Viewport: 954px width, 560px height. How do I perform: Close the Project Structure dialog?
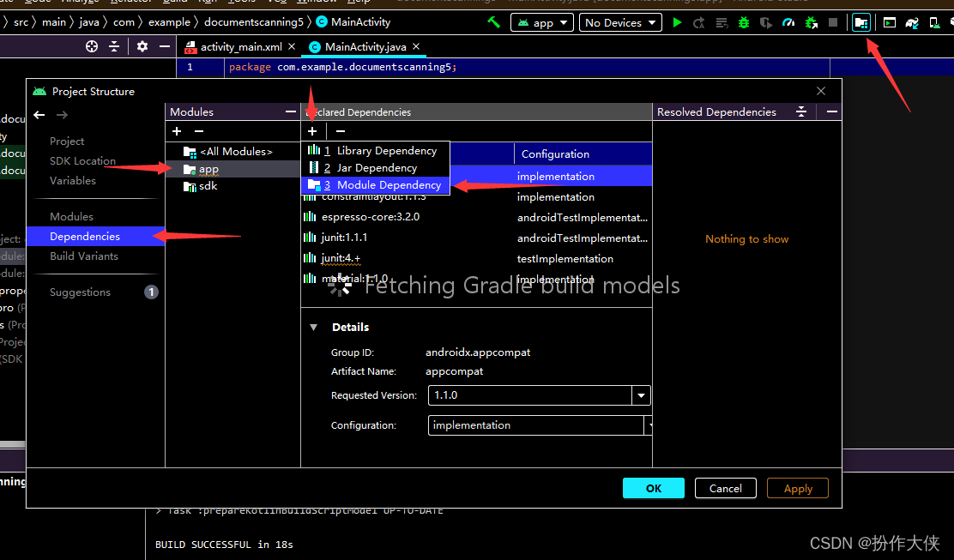(x=821, y=91)
